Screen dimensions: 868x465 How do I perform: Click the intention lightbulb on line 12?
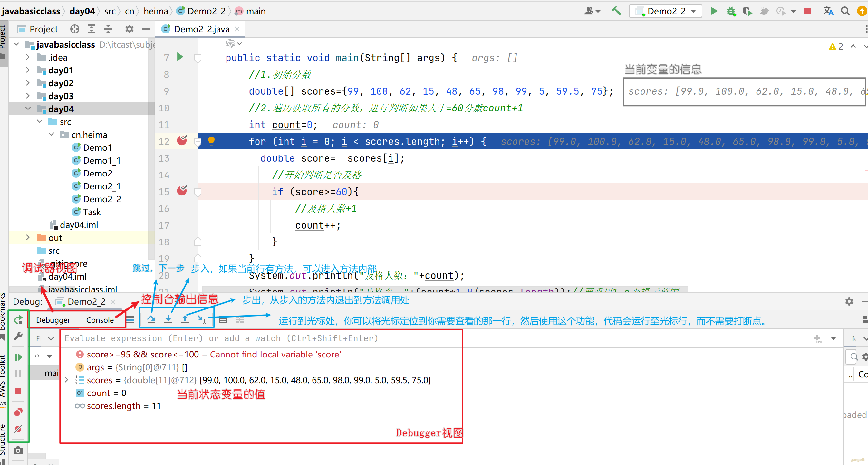[211, 140]
